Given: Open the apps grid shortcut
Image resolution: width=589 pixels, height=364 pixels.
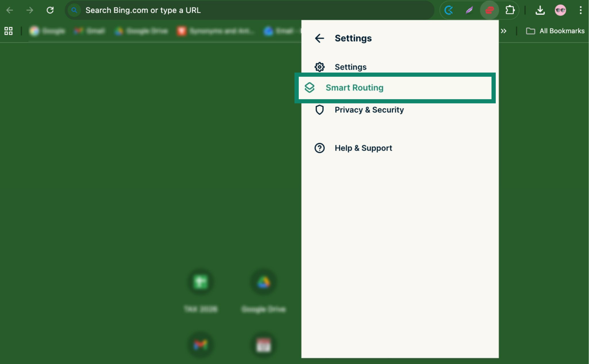Looking at the screenshot, I should pyautogui.click(x=8, y=31).
